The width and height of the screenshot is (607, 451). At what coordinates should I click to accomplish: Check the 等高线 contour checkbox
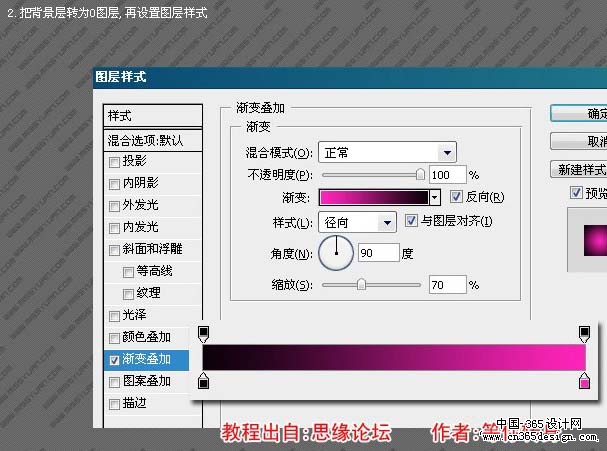pyautogui.click(x=128, y=273)
